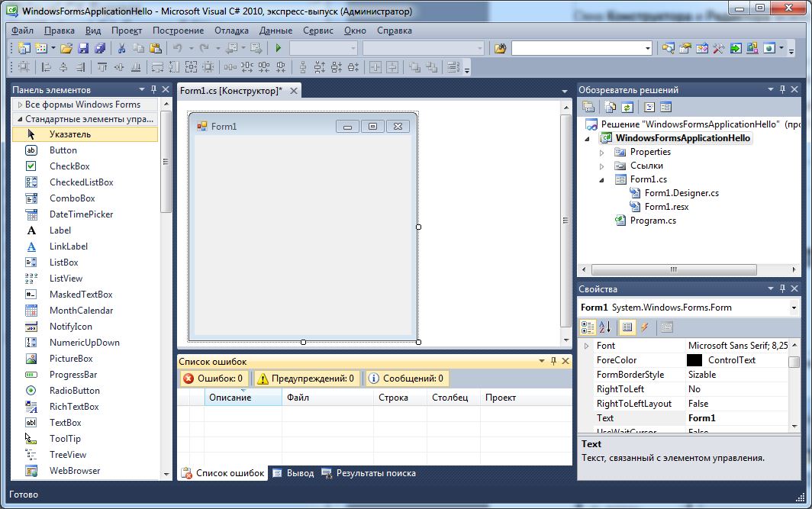Viewport: 812px width, 509px height.
Task: Open Properties window from the main toolbar icon
Action: click(685, 48)
